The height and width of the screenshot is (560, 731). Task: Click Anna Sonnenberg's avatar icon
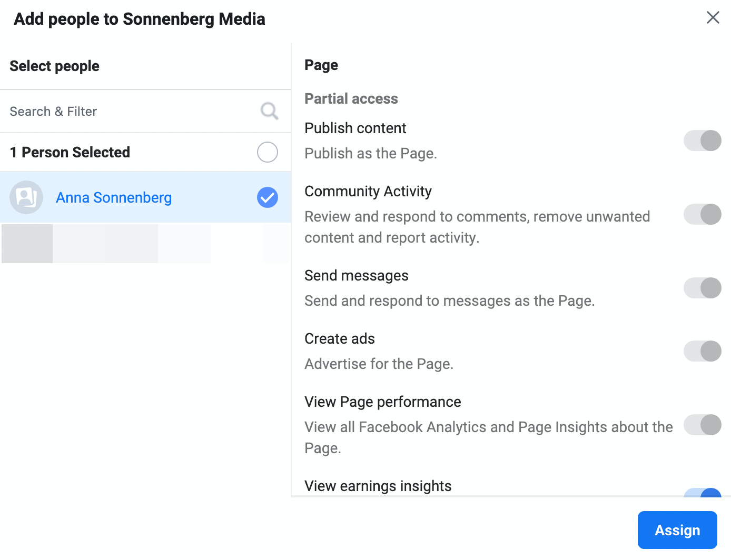point(26,197)
